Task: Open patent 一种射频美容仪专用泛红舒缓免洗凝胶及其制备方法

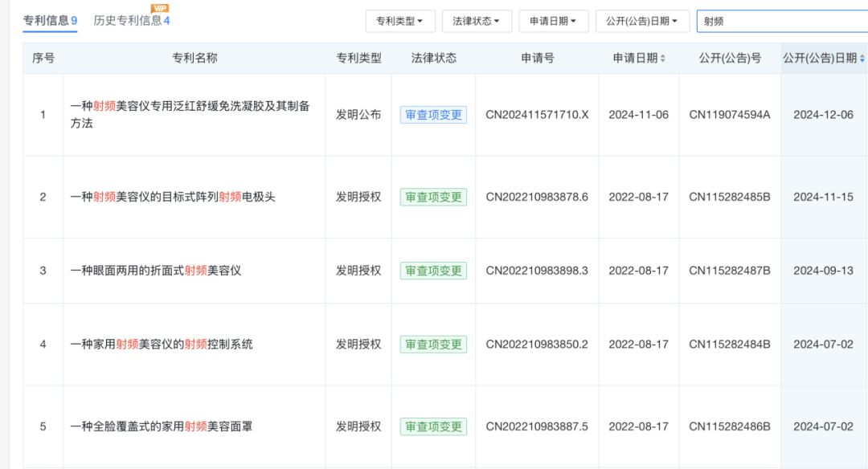Action: pos(190,114)
